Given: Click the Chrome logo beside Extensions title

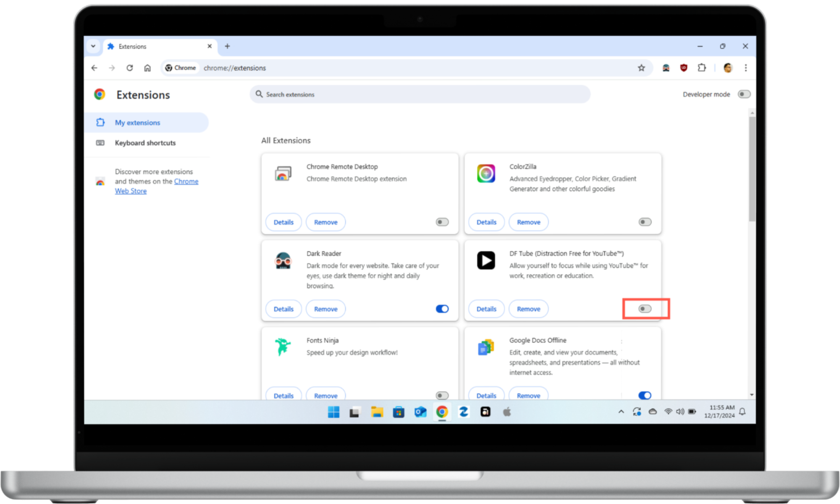Looking at the screenshot, I should click(x=100, y=94).
